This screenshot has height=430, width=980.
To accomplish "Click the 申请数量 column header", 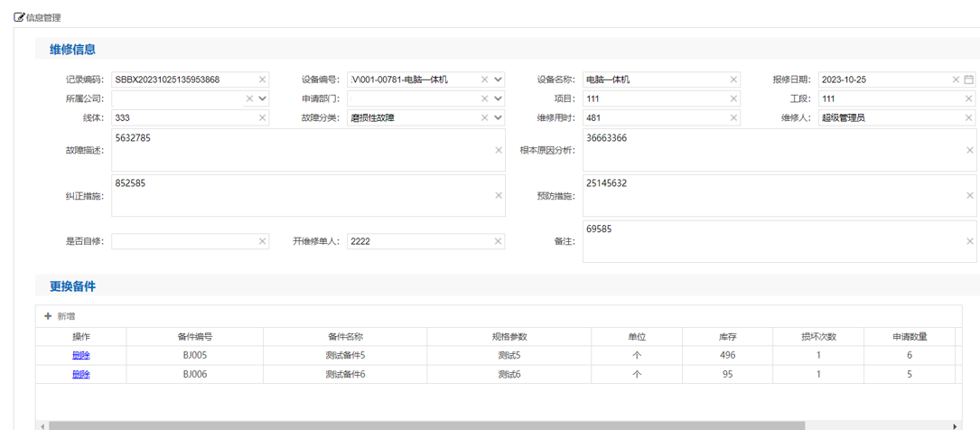I will (x=910, y=336).
